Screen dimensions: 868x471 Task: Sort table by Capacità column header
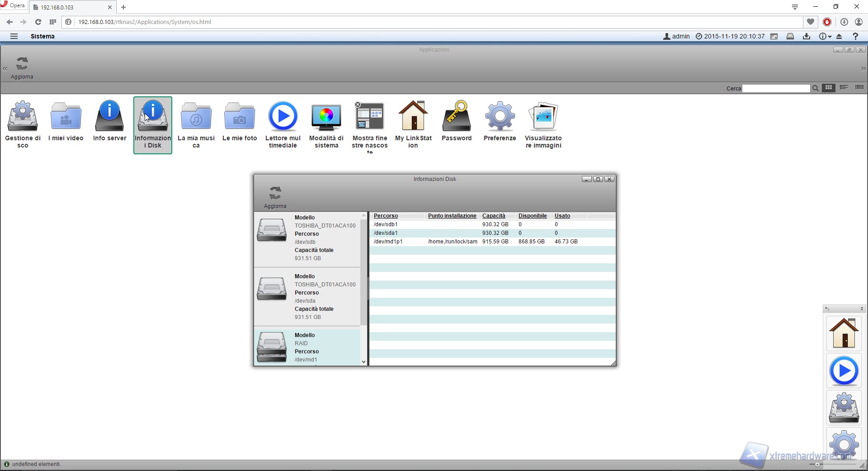(494, 216)
